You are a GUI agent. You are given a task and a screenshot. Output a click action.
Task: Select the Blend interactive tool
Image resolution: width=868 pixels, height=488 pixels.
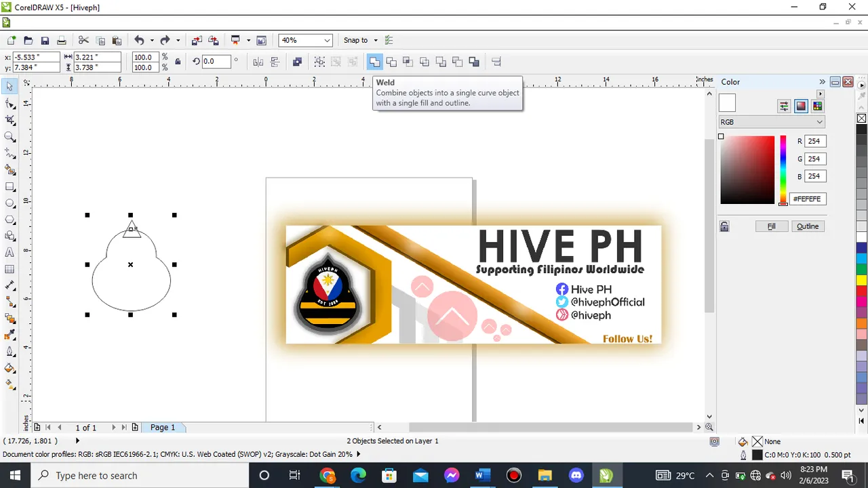tap(9, 319)
